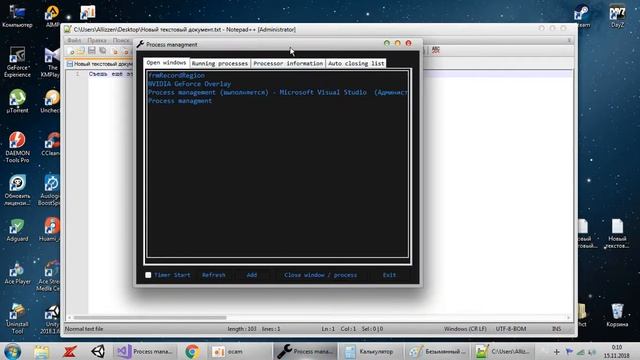Image resolution: width=640 pixels, height=360 pixels.
Task: Click Windows (CR LF) in Notepad++ status bar
Action: pyautogui.click(x=465, y=329)
